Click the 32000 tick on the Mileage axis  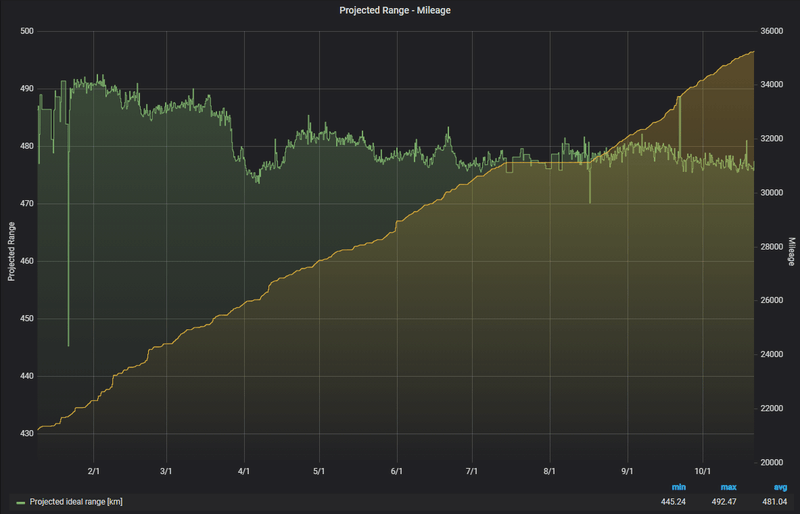tap(771, 139)
